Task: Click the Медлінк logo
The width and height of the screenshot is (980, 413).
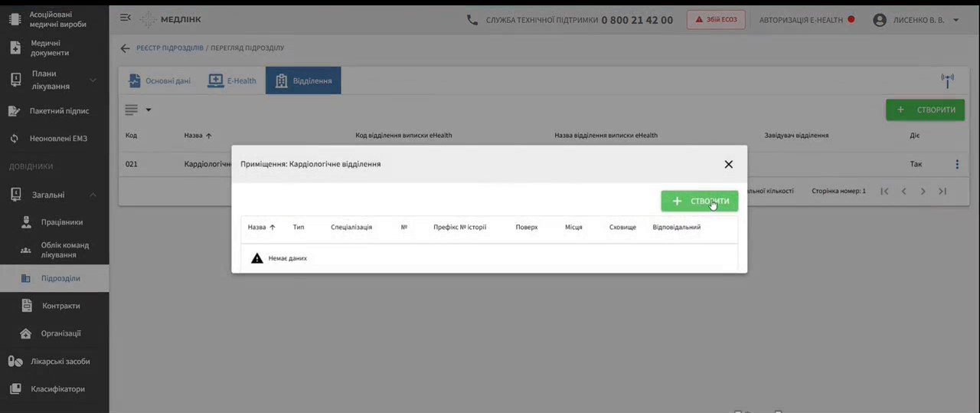Action: coord(171,19)
